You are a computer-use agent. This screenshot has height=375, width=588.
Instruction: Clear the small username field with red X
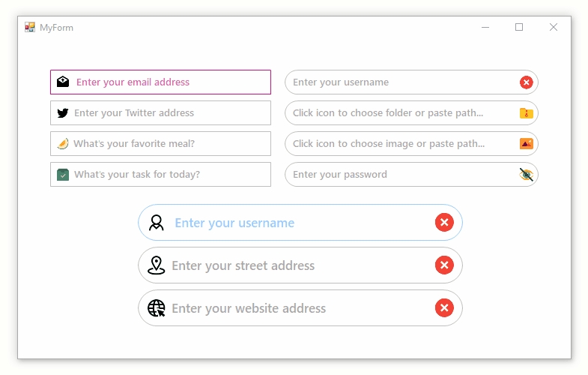[527, 82]
